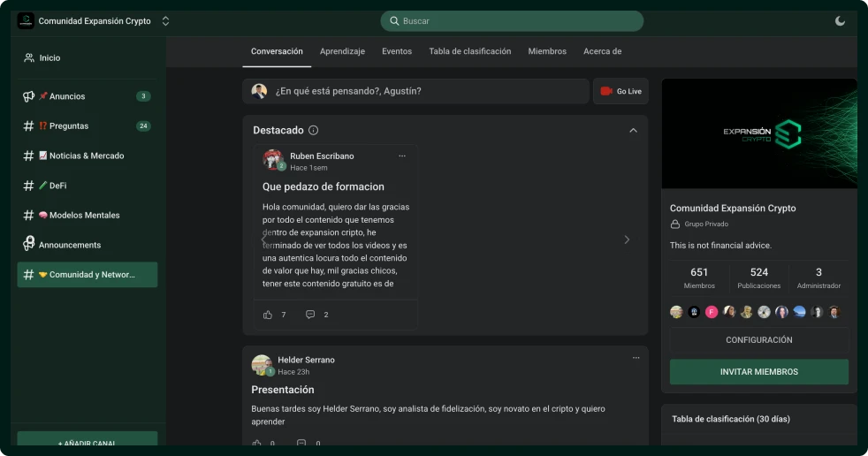
Task: Switch to the Eventos tab
Action: [x=397, y=51]
